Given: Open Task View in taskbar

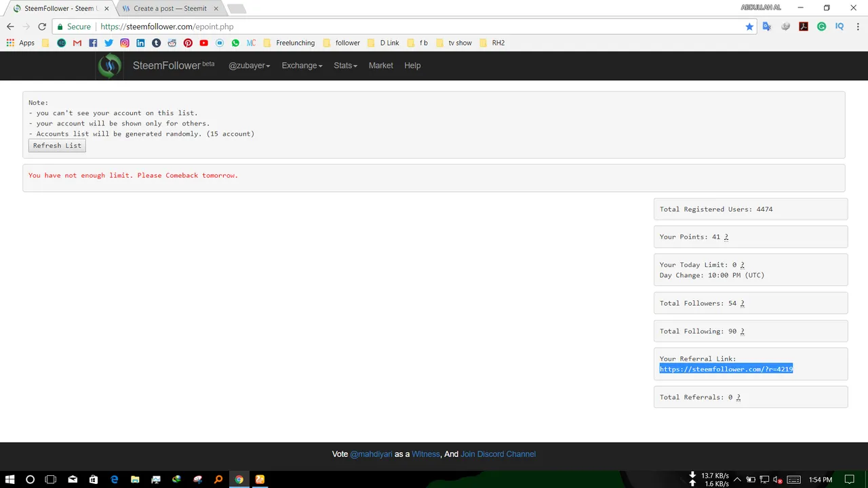Looking at the screenshot, I should 51,479.
